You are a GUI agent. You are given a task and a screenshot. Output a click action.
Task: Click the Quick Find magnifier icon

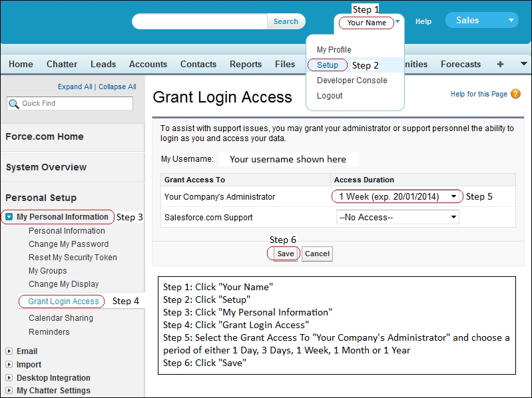click(13, 104)
